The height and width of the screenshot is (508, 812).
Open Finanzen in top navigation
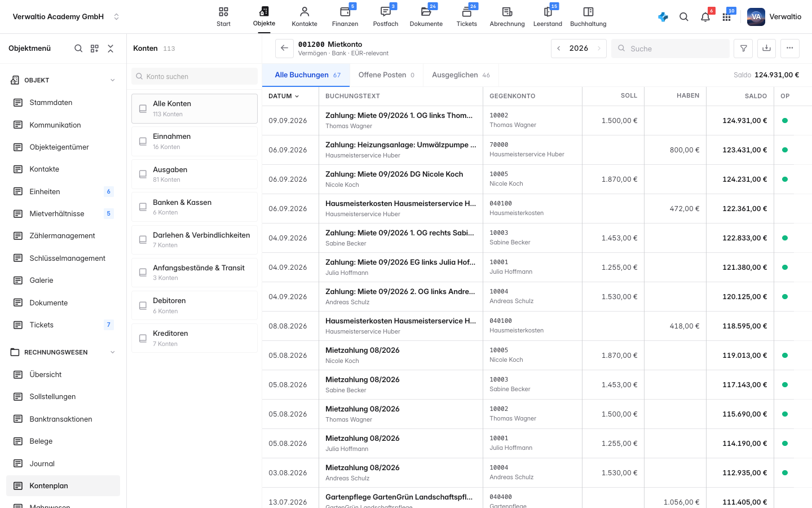(x=345, y=16)
